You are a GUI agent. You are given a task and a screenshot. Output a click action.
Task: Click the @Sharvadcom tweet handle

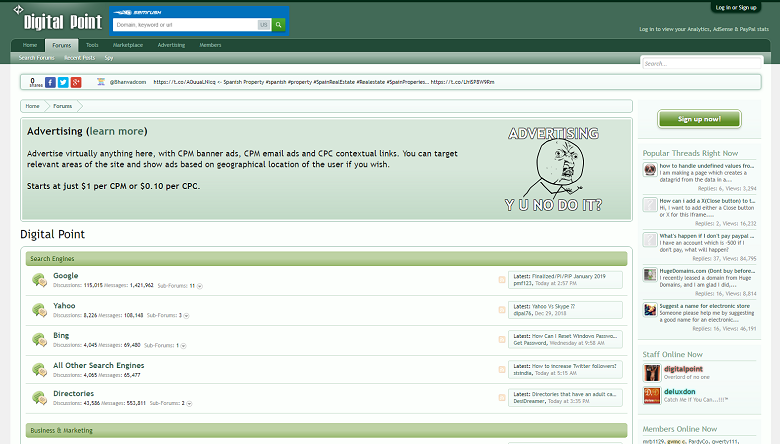click(x=128, y=82)
